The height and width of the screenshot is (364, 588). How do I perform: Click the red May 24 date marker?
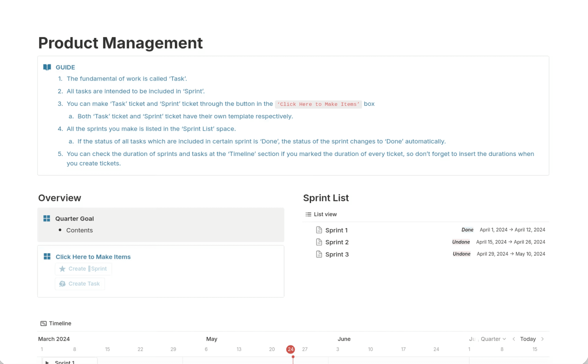click(x=291, y=349)
